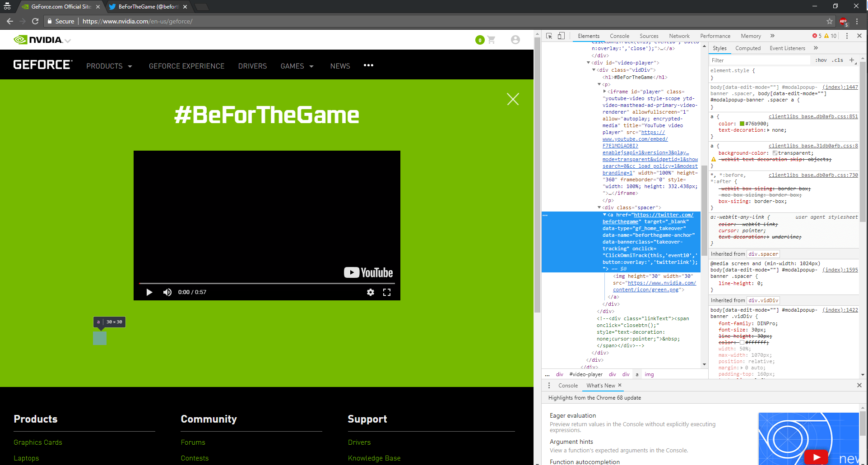Open the Contests footer link

click(195, 458)
